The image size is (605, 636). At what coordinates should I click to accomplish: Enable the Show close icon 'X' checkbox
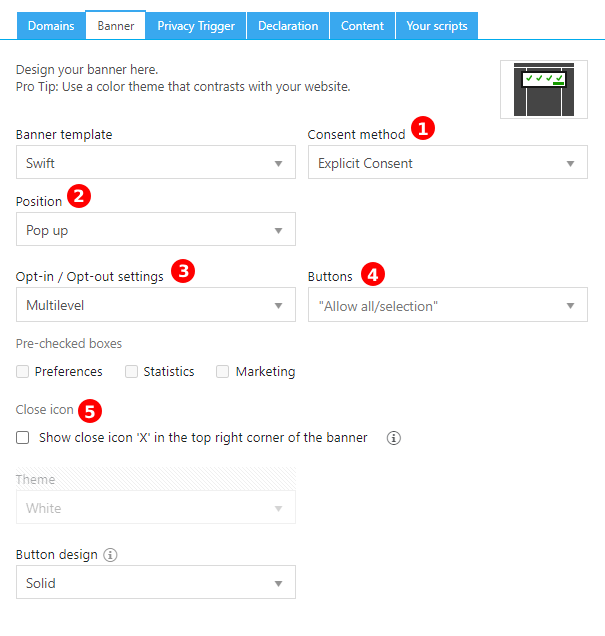tap(23, 438)
